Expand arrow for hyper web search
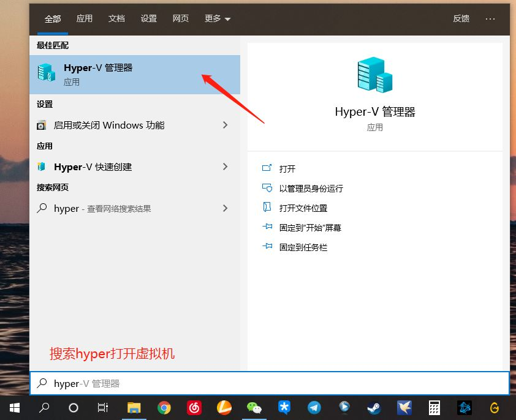The width and height of the screenshot is (516, 420). point(225,208)
